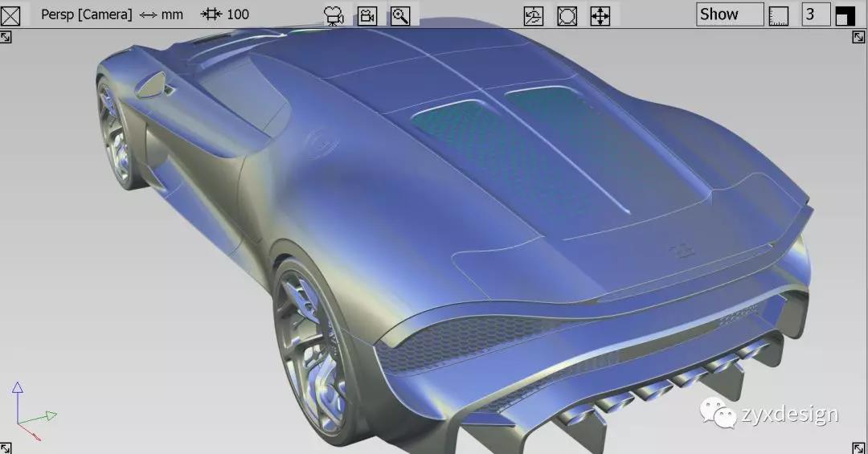The height and width of the screenshot is (454, 868).
Task: Click the top-right corner resize arrow
Action: click(x=858, y=37)
